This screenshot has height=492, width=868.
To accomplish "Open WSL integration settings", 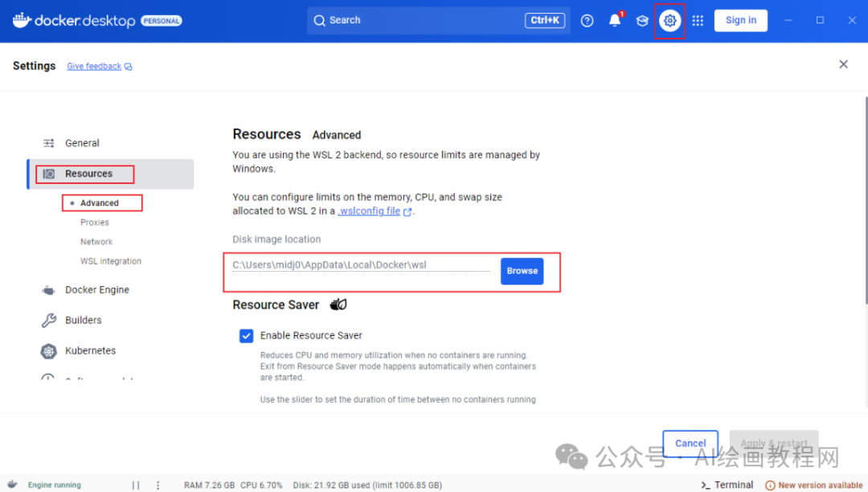I will point(111,261).
